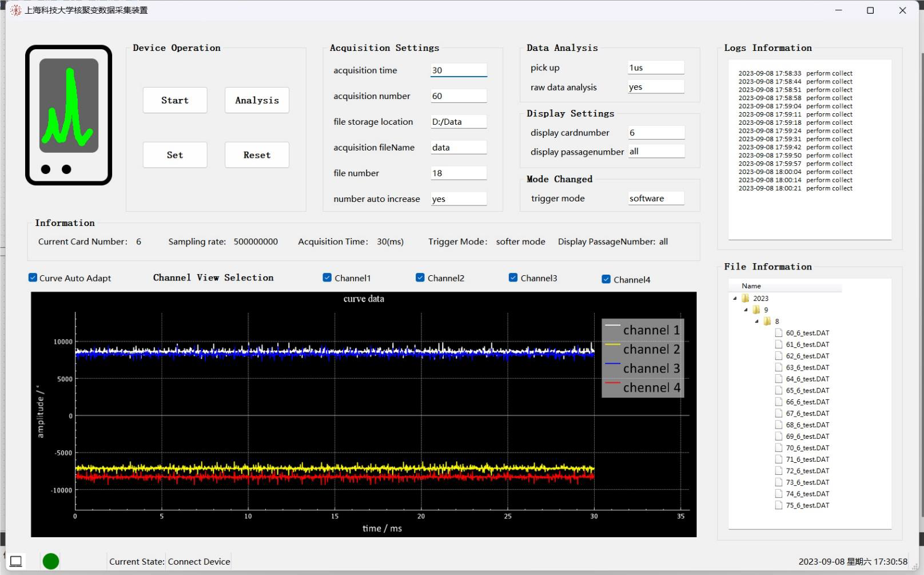This screenshot has height=575, width=924.
Task: Click the time / ms axis label
Action: (382, 529)
